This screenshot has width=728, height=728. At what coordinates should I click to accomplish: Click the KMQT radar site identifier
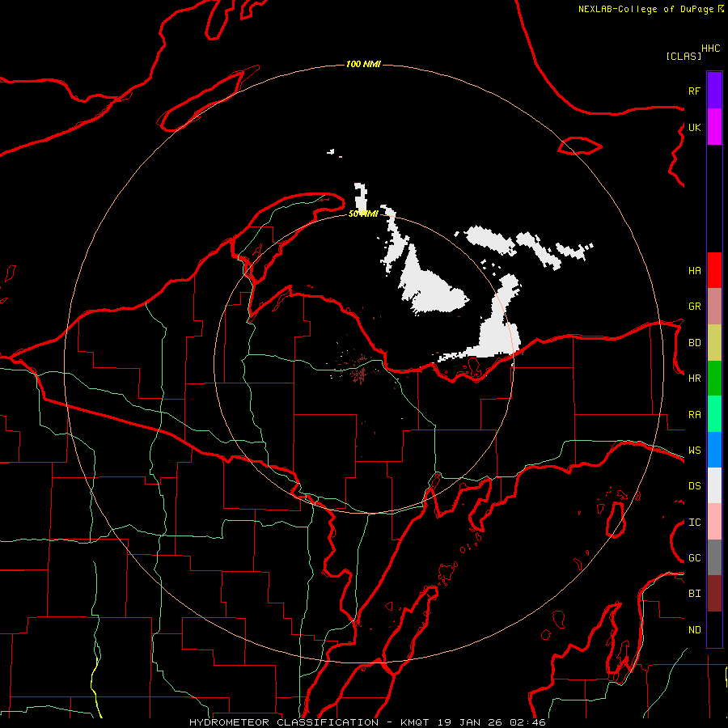point(413,722)
